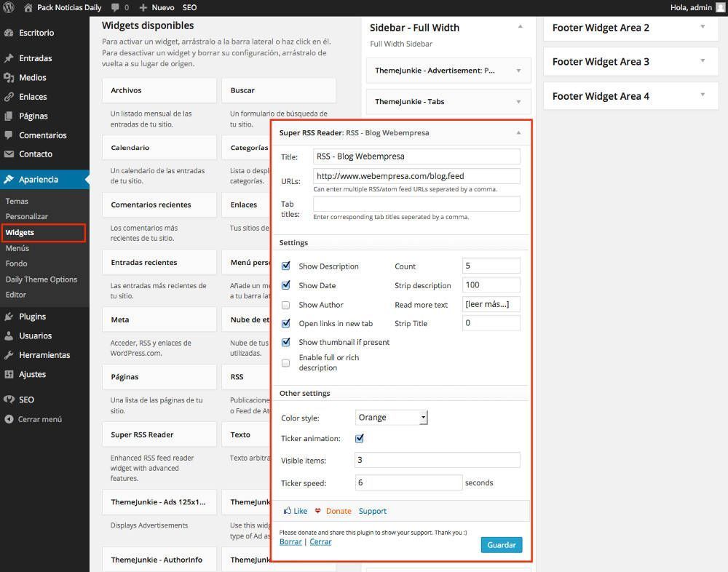This screenshot has height=572, width=728.
Task: Click the Enlaces chain icon
Action: coord(8,97)
